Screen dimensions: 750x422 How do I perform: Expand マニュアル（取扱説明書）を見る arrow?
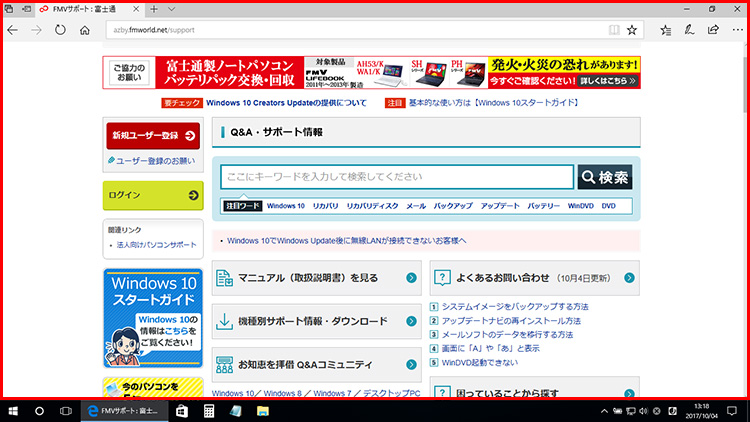[x=411, y=278]
